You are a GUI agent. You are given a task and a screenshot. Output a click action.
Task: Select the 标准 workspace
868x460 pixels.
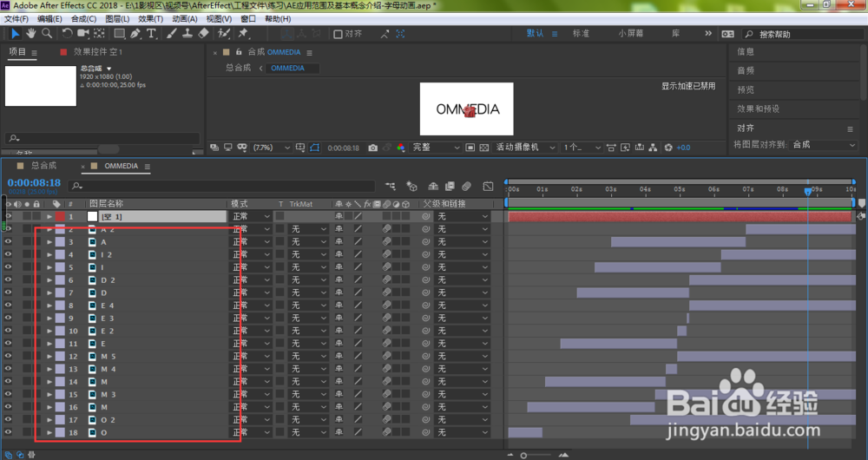[581, 33]
